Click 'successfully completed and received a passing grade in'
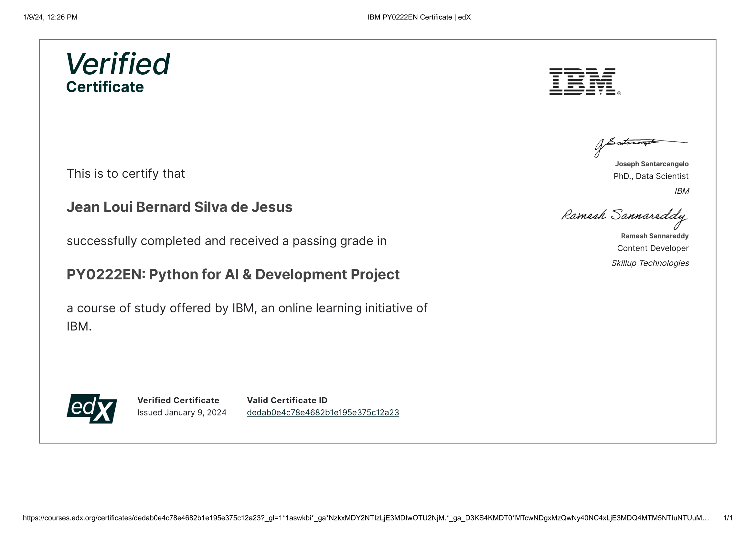The image size is (756, 534). tap(227, 241)
